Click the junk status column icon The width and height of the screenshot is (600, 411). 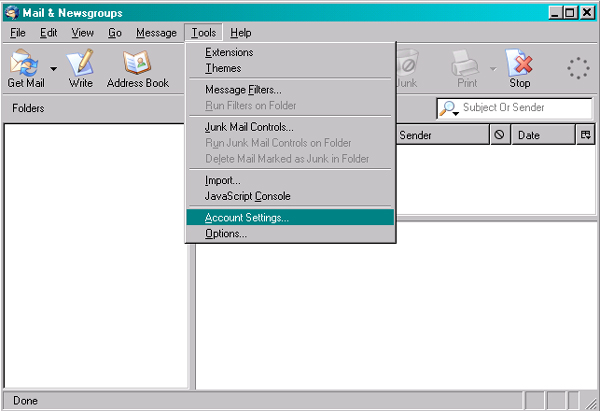pos(500,135)
